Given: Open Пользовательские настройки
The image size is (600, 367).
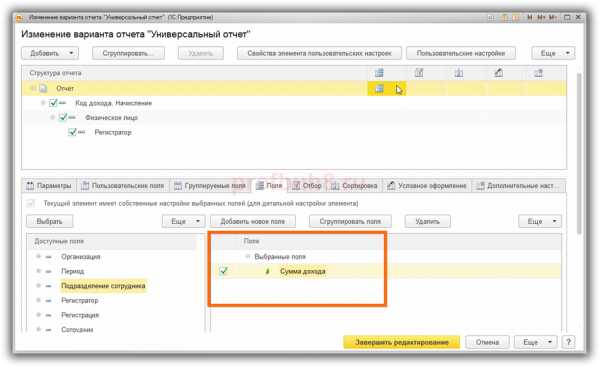Looking at the screenshot, I should (x=461, y=53).
